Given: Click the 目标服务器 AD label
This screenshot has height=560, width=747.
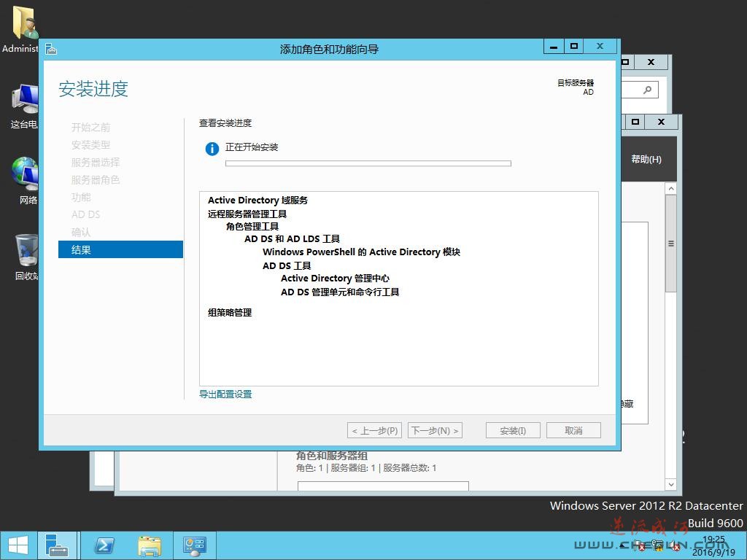Looking at the screenshot, I should (576, 87).
